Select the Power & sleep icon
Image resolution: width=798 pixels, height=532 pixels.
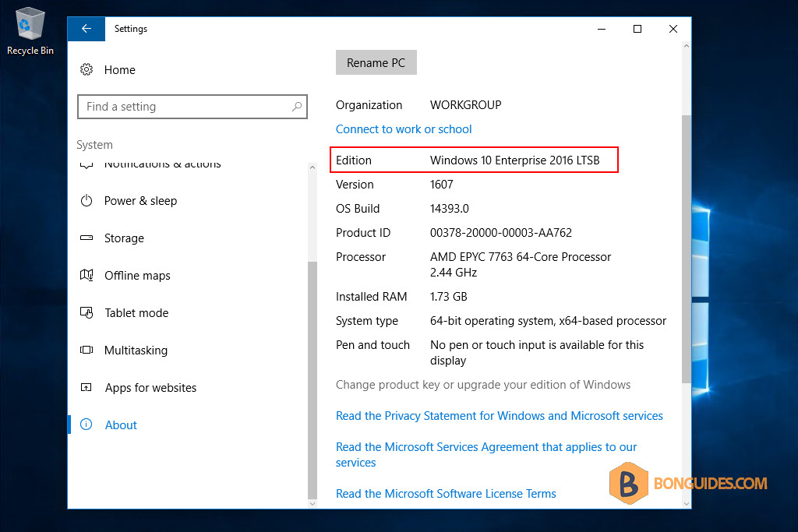(87, 200)
